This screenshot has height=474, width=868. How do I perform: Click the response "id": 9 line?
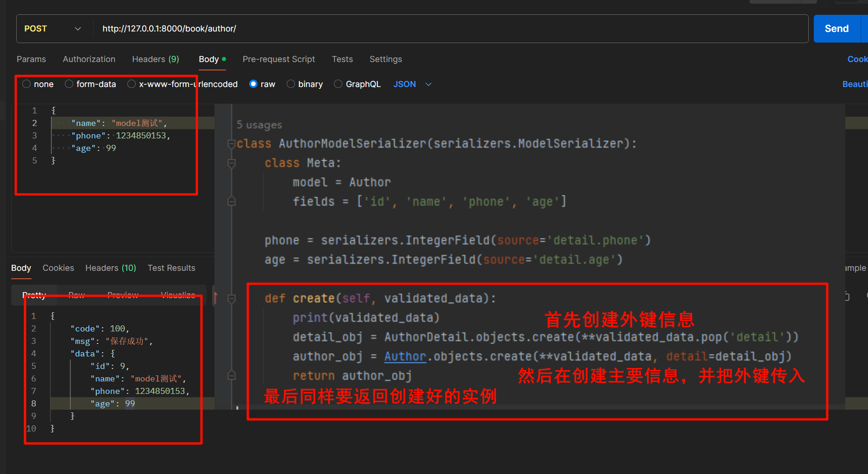[x=109, y=366]
